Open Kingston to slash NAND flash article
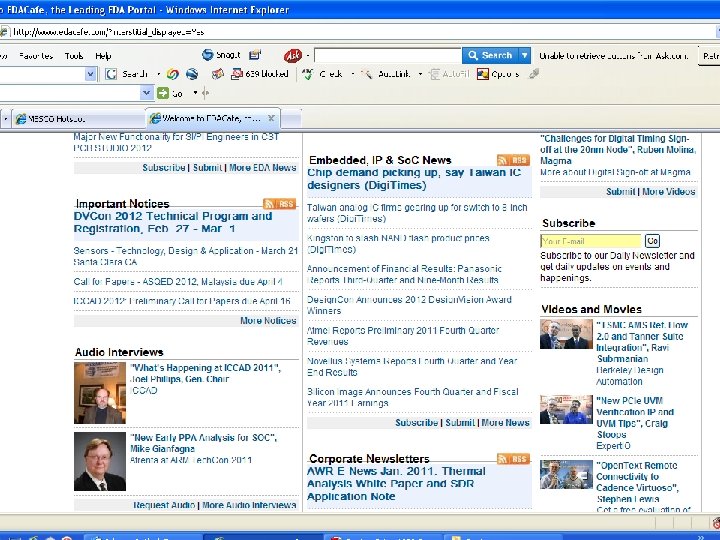Image resolution: width=720 pixels, height=540 pixels. [x=398, y=244]
